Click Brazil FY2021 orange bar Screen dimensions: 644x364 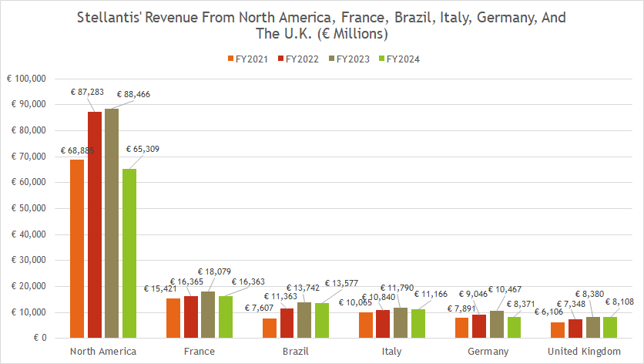point(270,329)
